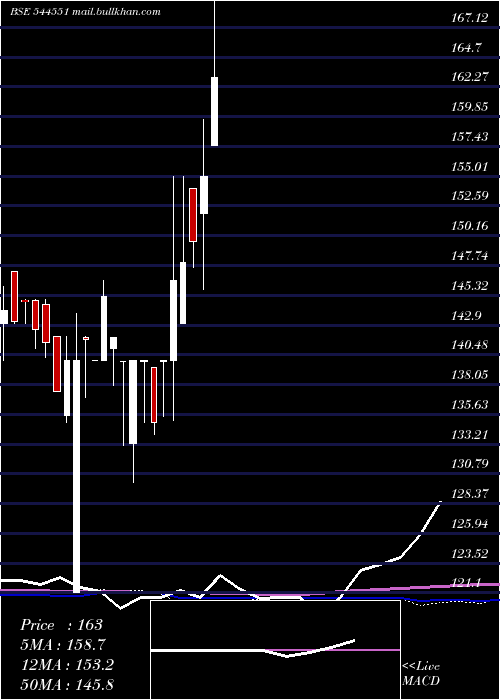Click the '<<Live MACD' label
This screenshot has height=700, width=500.
pos(421,674)
